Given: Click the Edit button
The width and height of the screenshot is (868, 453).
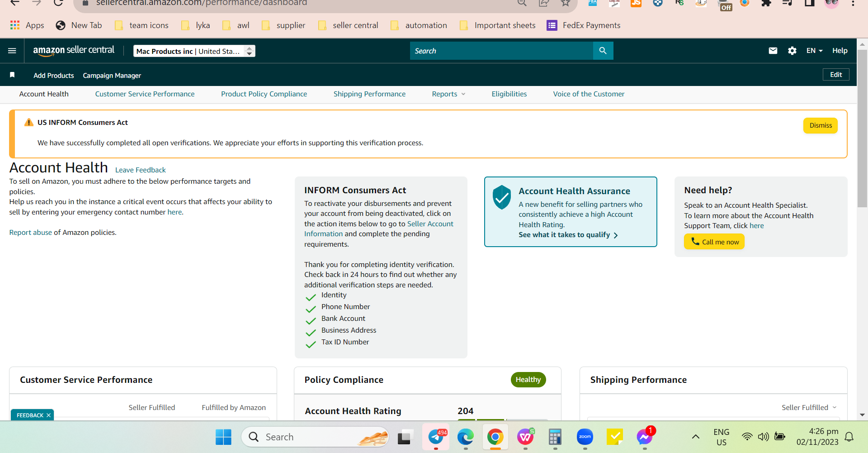Looking at the screenshot, I should pos(836,75).
